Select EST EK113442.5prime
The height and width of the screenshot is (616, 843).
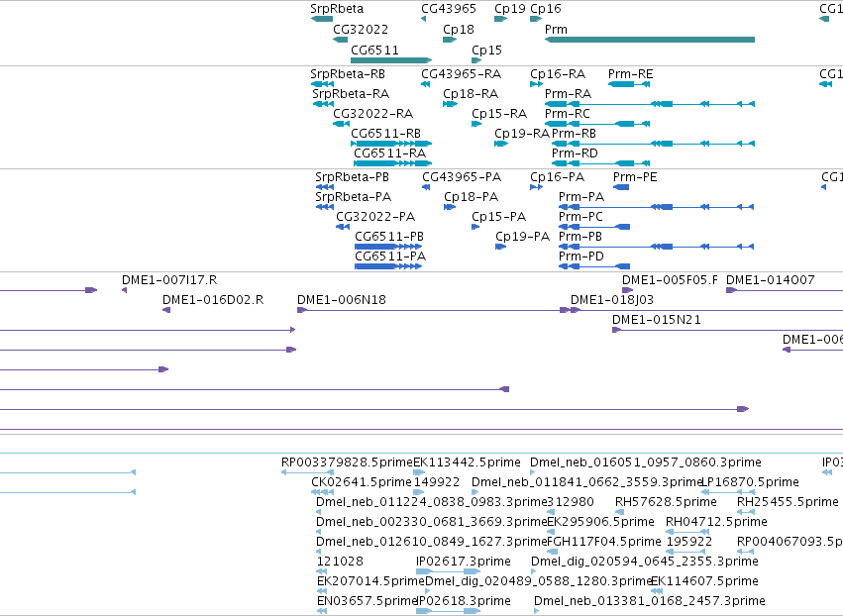click(467, 462)
